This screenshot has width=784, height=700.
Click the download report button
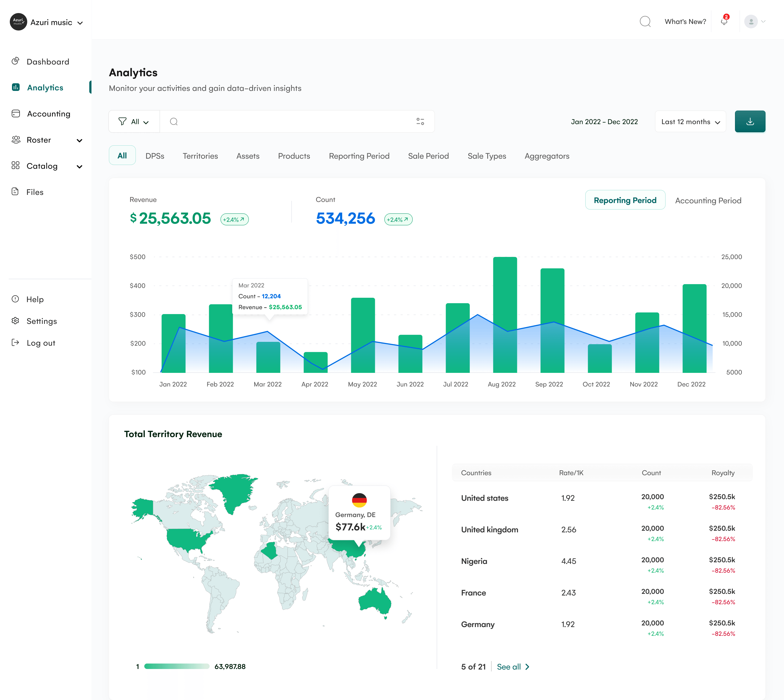(x=750, y=122)
